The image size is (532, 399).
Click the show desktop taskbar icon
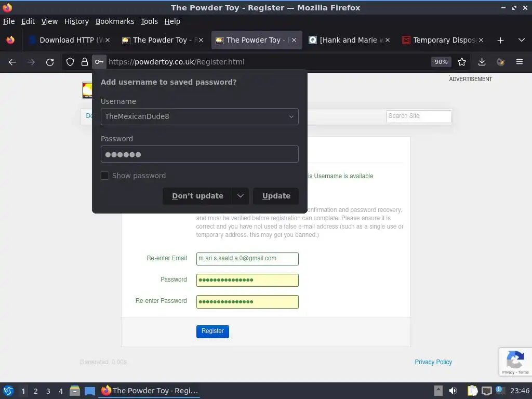pos(89,391)
